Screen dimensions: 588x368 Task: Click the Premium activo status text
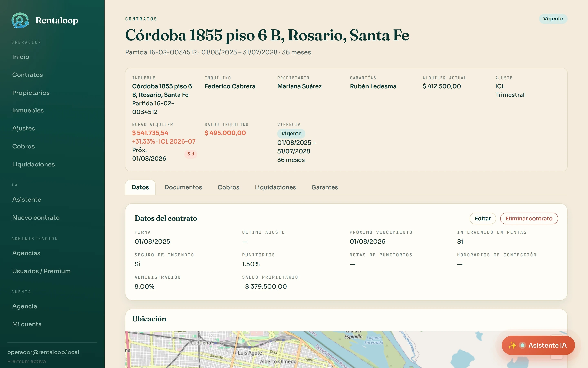tap(27, 361)
